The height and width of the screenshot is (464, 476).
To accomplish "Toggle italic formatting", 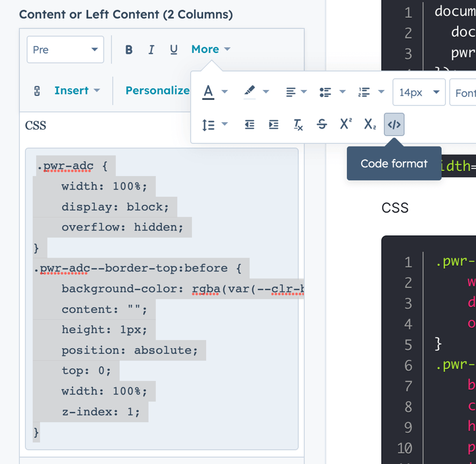I will (151, 49).
